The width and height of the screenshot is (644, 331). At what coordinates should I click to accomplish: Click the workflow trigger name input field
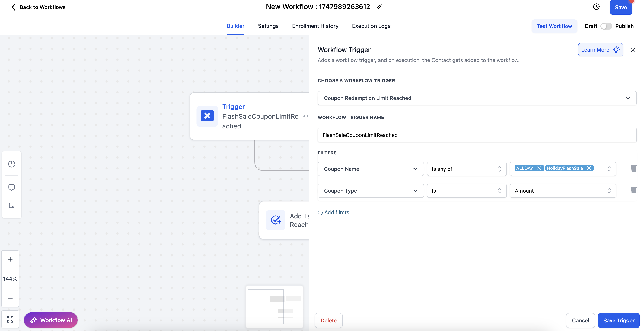[x=477, y=135]
